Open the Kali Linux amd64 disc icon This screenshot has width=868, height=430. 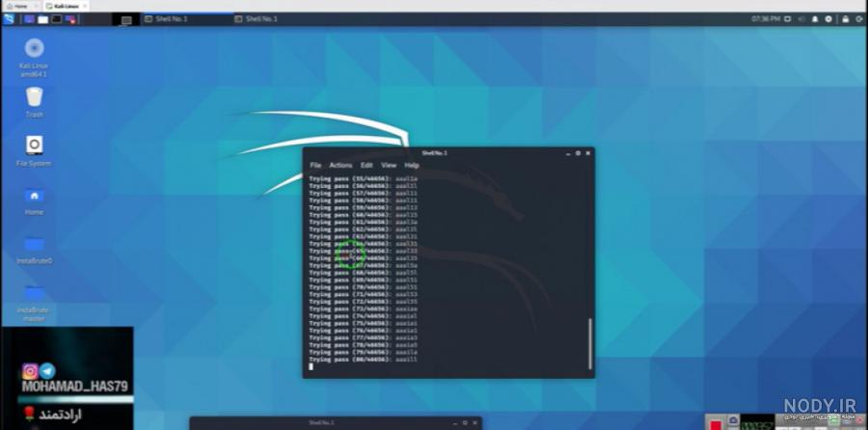tap(35, 57)
